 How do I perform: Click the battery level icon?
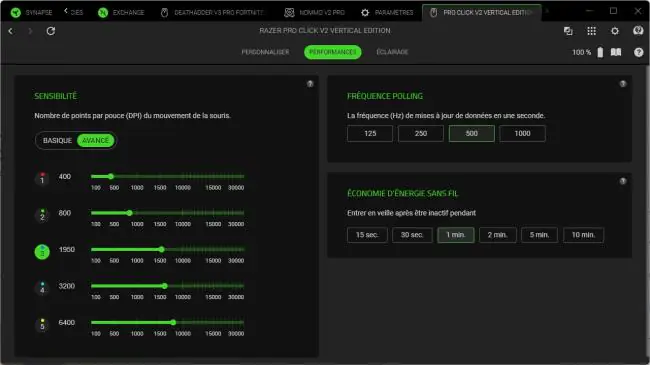(x=600, y=52)
